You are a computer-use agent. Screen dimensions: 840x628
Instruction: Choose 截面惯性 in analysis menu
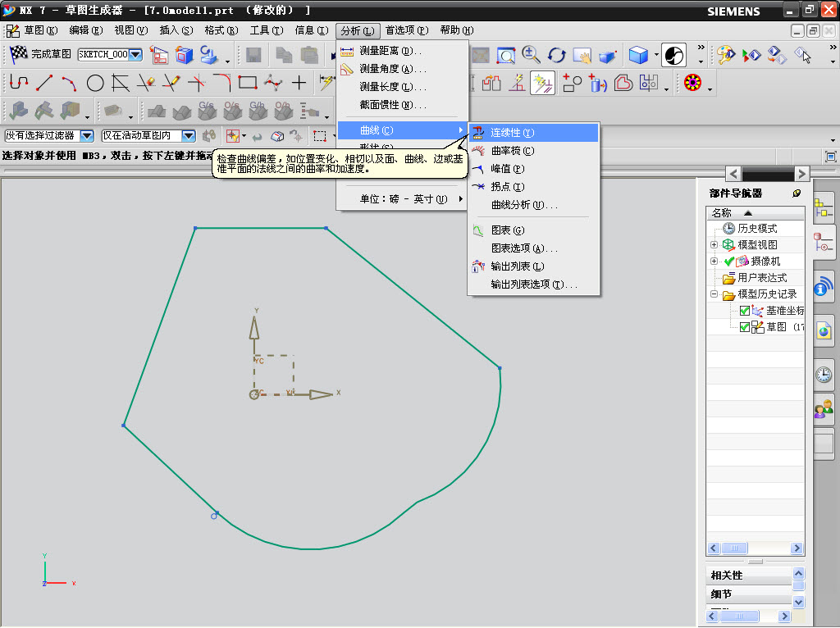(x=402, y=105)
